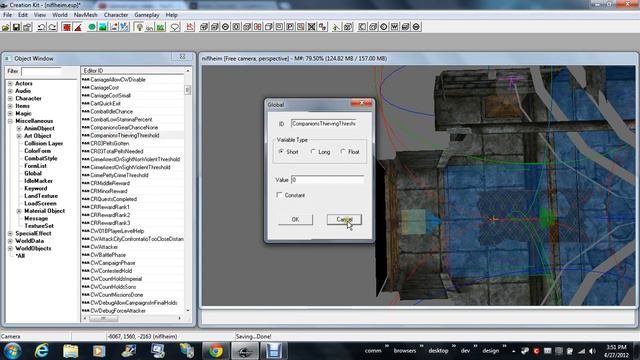Click the volume speaker tray icon
This screenshot has width=640, height=360.
coord(592,351)
